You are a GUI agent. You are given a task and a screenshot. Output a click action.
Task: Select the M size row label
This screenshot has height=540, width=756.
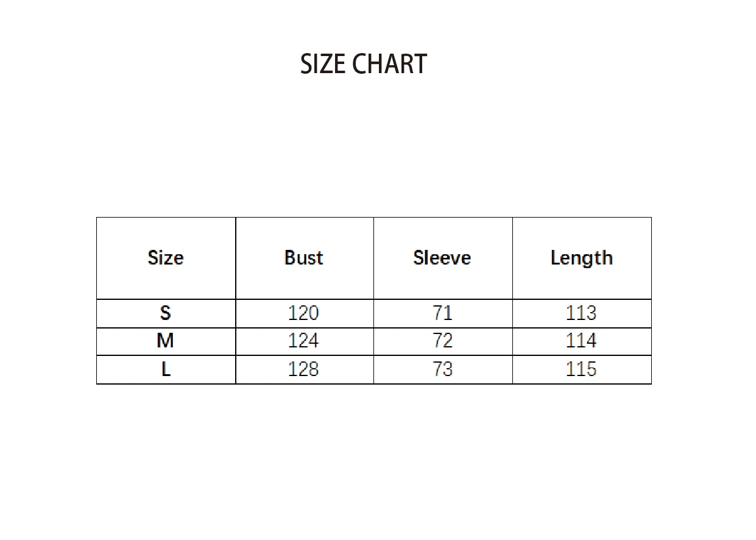pos(166,341)
